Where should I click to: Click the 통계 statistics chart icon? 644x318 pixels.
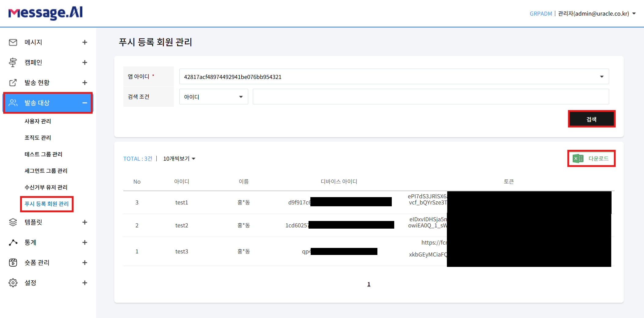coord(13,242)
